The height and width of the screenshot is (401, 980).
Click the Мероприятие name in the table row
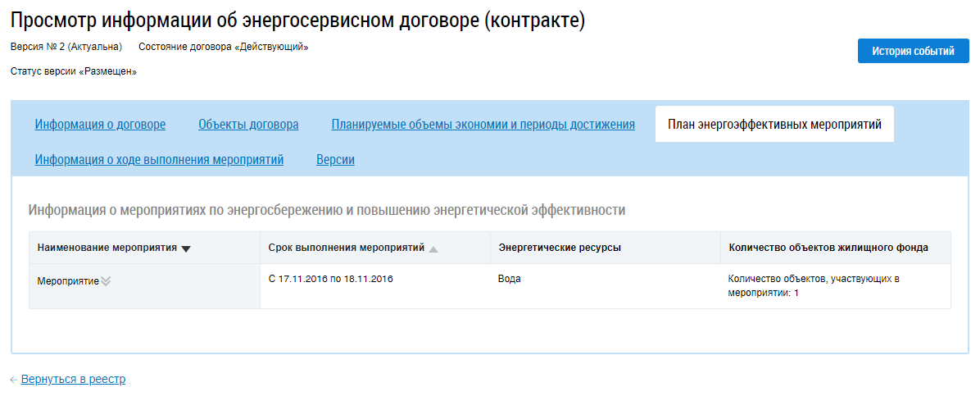[68, 281]
